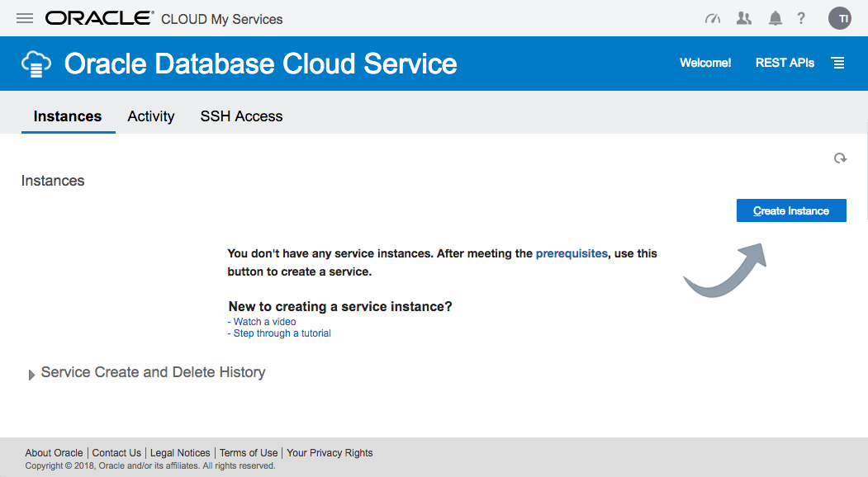Screen dimensions: 868x477
Task: Click the copyright 2018 Oracle text
Action: click(150, 466)
